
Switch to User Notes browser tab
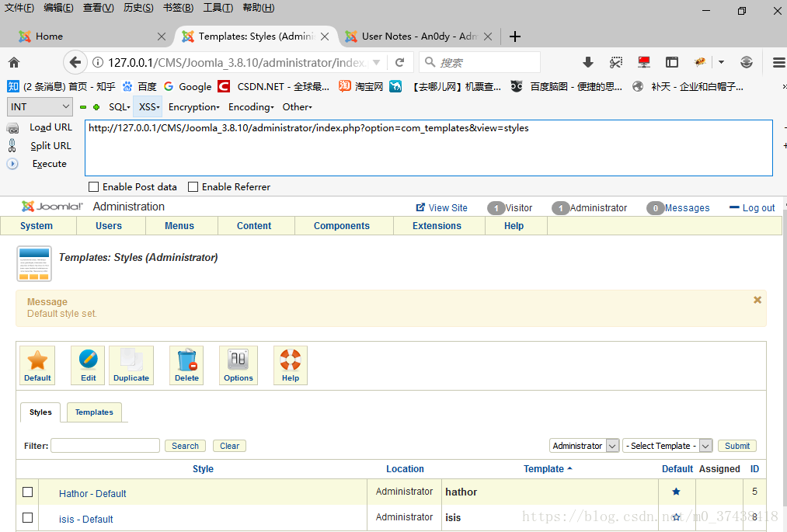[420, 37]
